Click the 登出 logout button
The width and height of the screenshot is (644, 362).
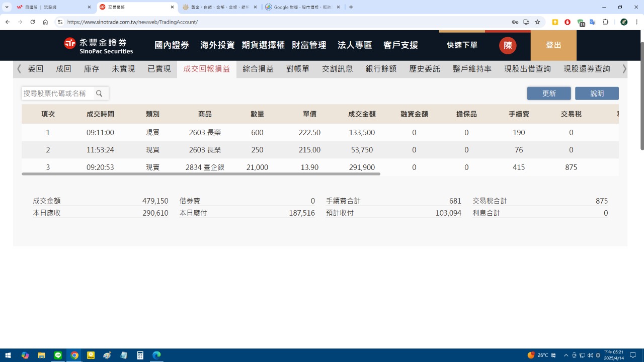pyautogui.click(x=553, y=45)
